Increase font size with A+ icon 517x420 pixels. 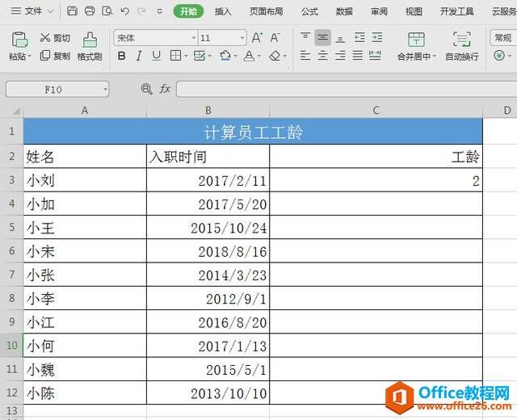click(x=257, y=38)
